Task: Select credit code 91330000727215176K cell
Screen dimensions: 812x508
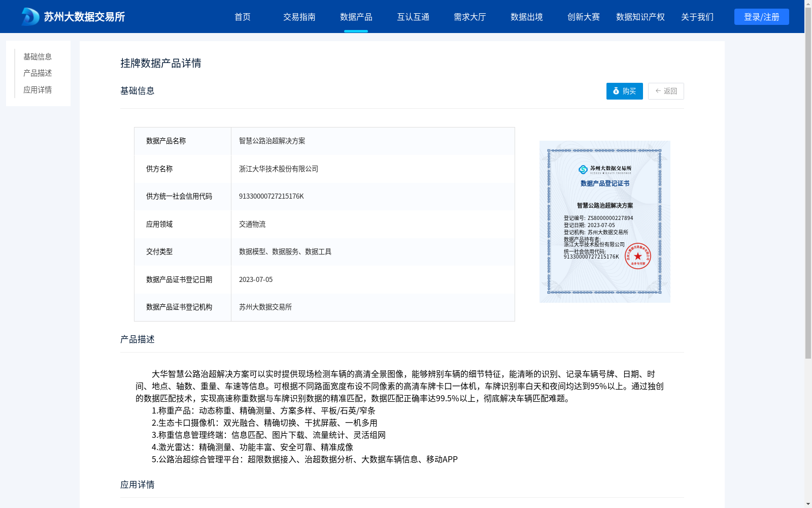Action: click(x=373, y=197)
